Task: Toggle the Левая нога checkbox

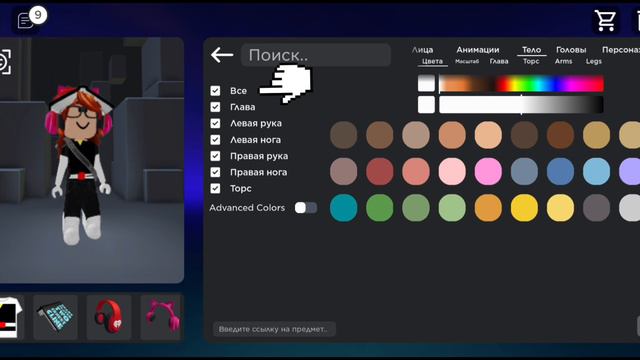Action: point(215,140)
